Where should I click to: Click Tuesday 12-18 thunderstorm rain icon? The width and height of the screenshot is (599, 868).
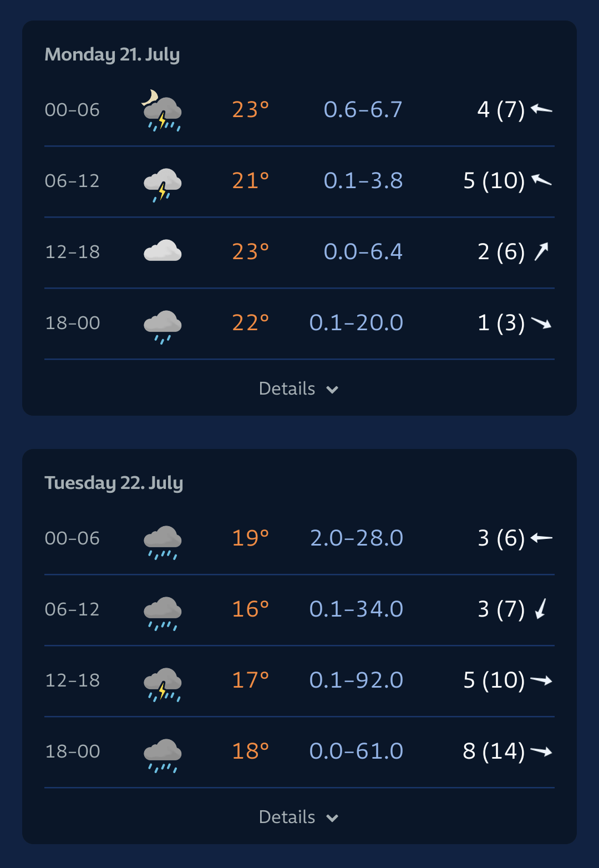[x=163, y=684]
